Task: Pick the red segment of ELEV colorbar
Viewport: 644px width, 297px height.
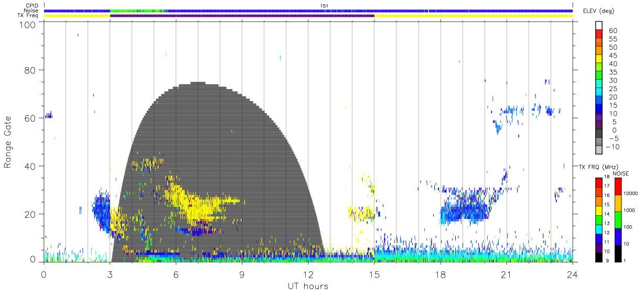Action: pyautogui.click(x=599, y=34)
